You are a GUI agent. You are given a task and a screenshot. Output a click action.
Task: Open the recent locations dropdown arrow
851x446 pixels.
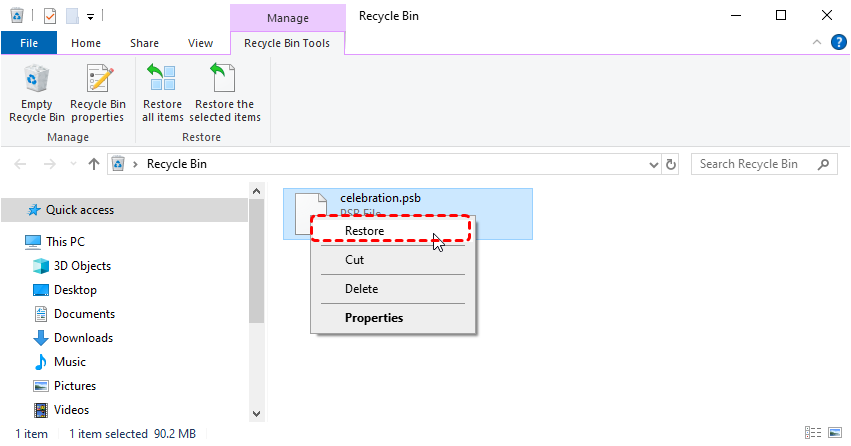(x=73, y=164)
